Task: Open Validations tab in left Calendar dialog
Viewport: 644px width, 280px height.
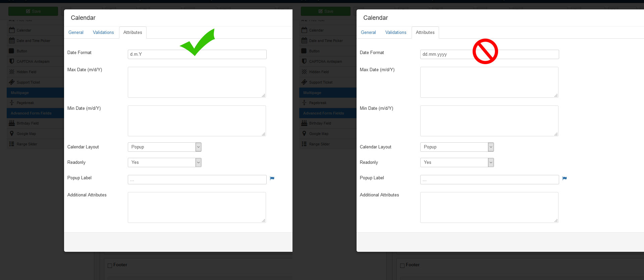Action: pos(103,33)
